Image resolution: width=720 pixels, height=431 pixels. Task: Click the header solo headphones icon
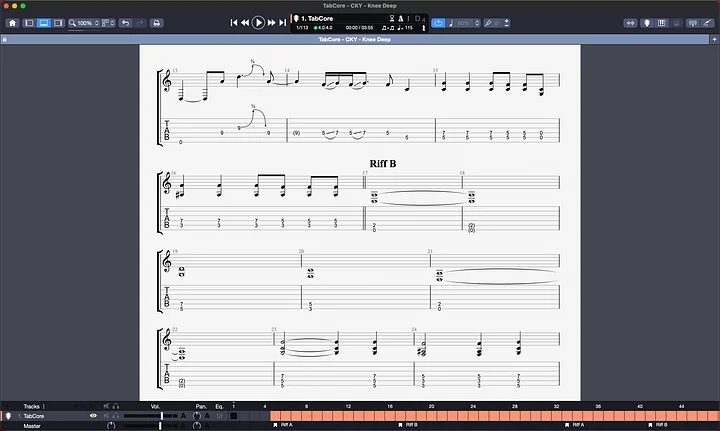pos(116,406)
